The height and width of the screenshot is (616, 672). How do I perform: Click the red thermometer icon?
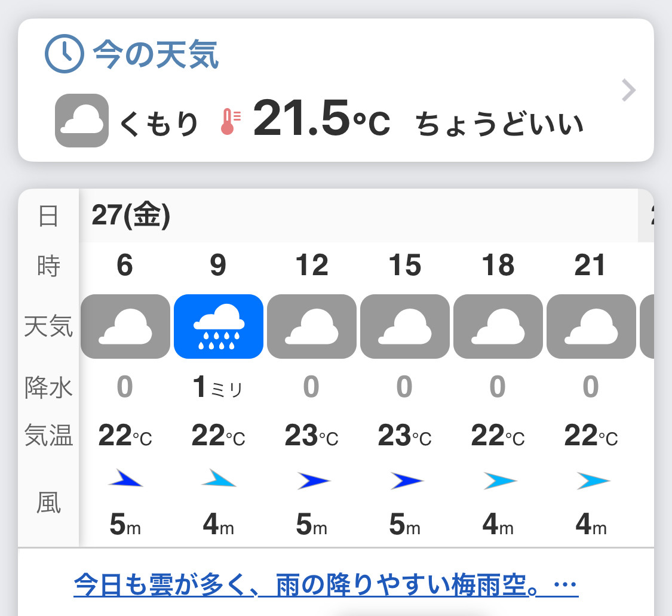[x=231, y=122]
